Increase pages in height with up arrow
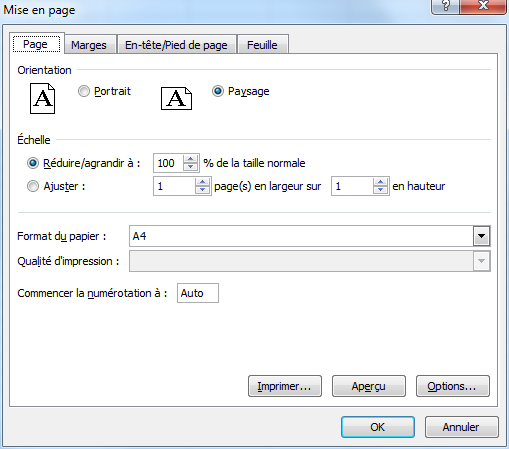Image resolution: width=509 pixels, height=449 pixels. point(380,182)
